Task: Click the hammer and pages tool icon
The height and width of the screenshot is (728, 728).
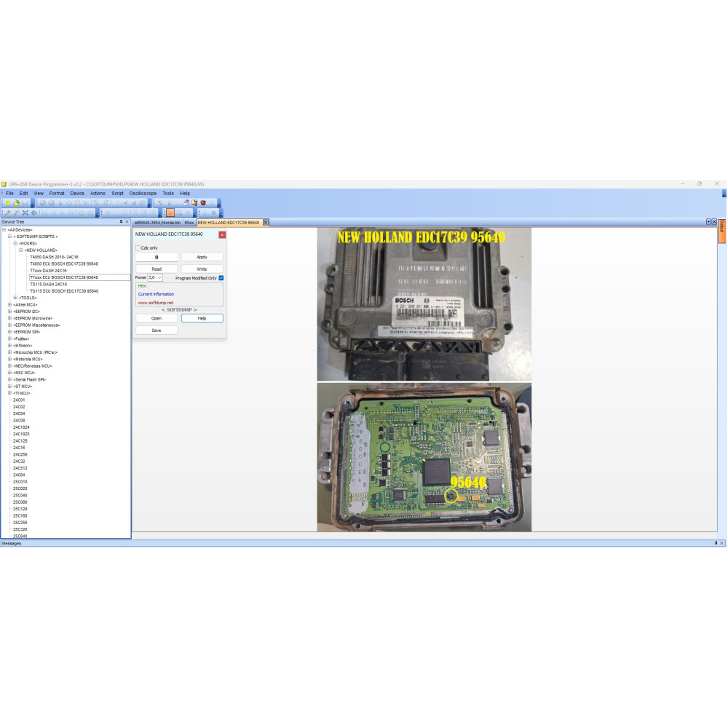Action: click(194, 203)
